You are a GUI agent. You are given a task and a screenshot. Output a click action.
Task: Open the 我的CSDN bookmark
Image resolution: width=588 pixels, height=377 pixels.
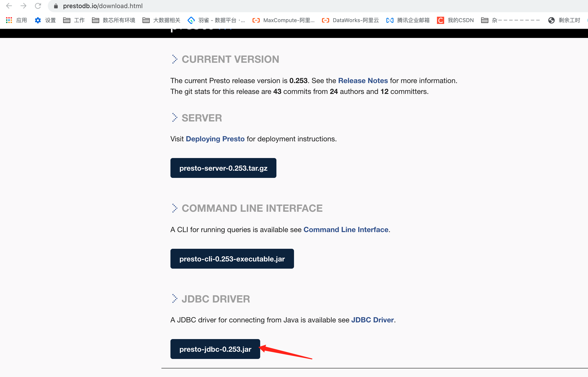coord(455,20)
